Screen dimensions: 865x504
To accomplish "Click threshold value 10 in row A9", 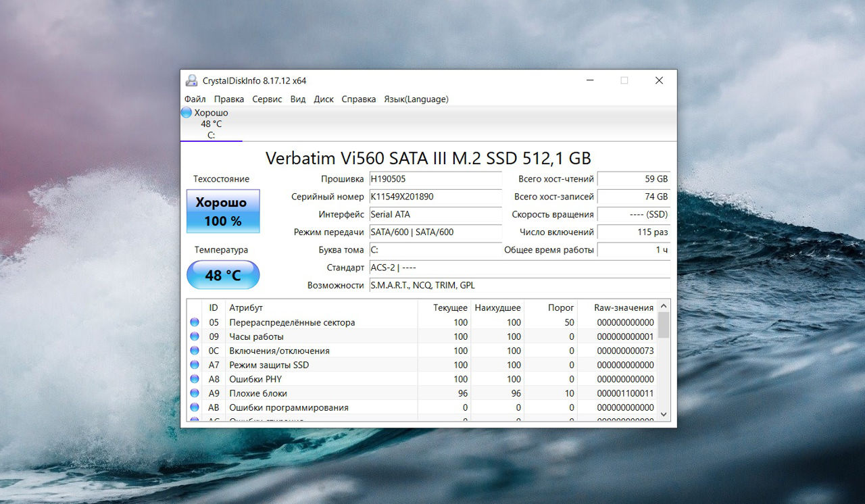I will pyautogui.click(x=569, y=393).
